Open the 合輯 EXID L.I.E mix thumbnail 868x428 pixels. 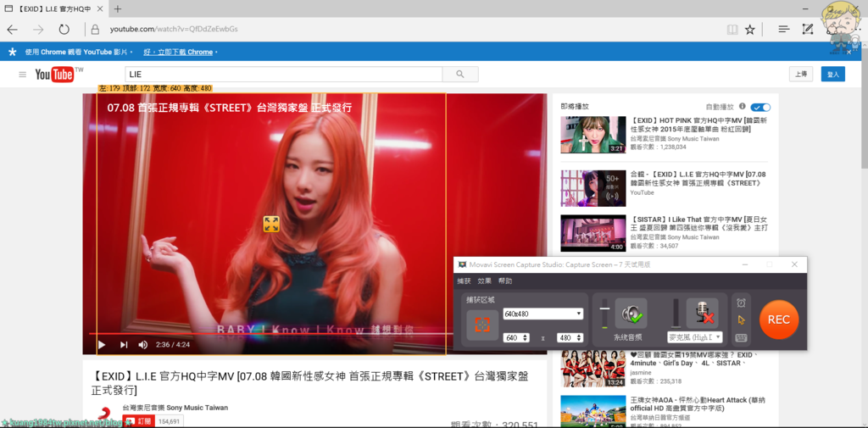(x=593, y=188)
